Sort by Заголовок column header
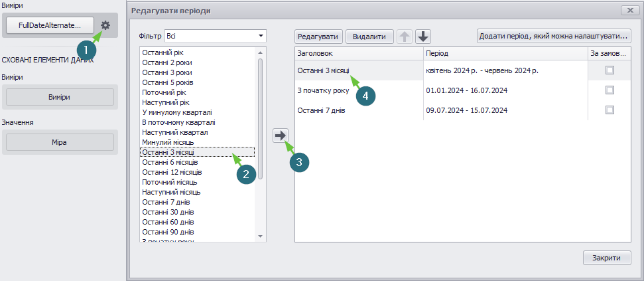This screenshot has width=644, height=281. [359, 54]
